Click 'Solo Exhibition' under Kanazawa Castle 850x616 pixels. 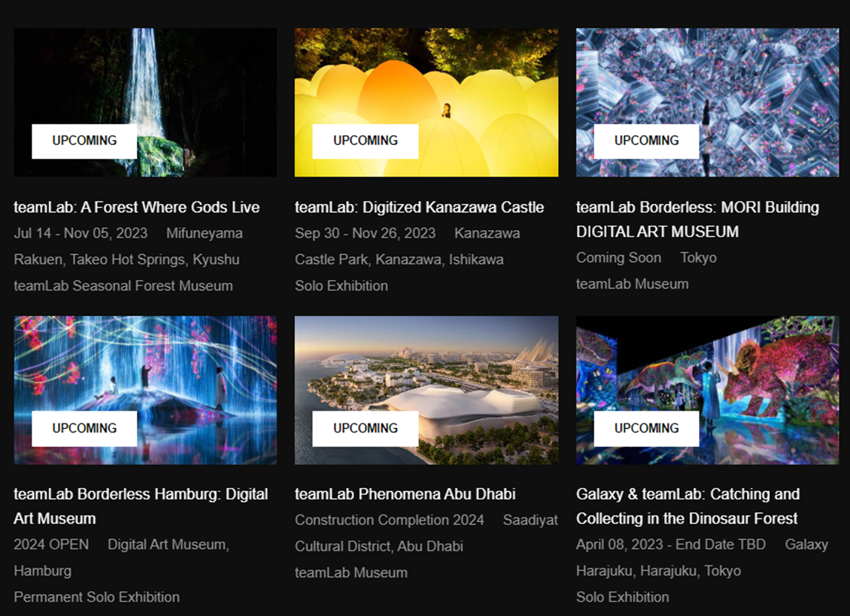342,286
